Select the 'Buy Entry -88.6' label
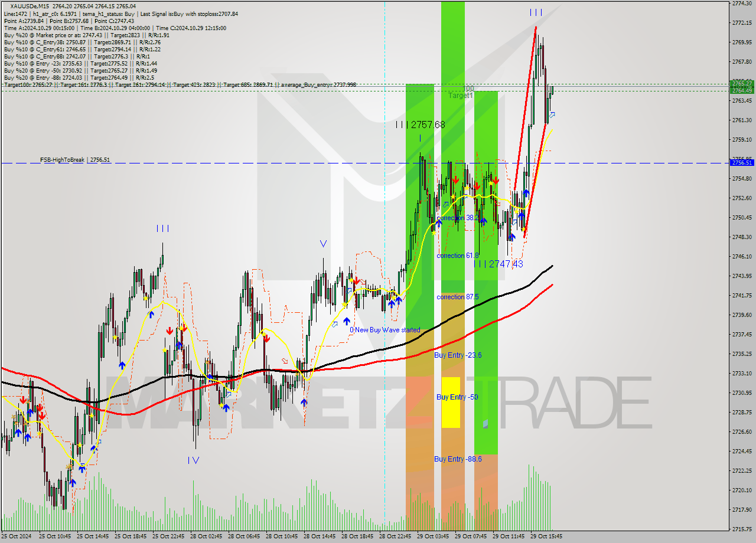Screen dimensions: 756x543 click(458, 459)
